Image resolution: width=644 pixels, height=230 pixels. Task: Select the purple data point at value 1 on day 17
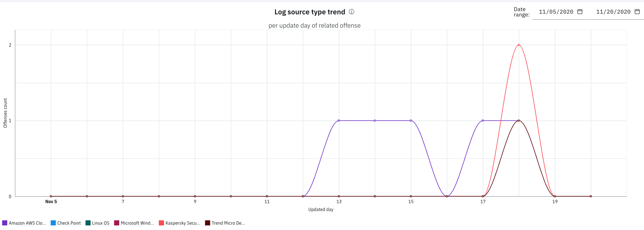[483, 121]
